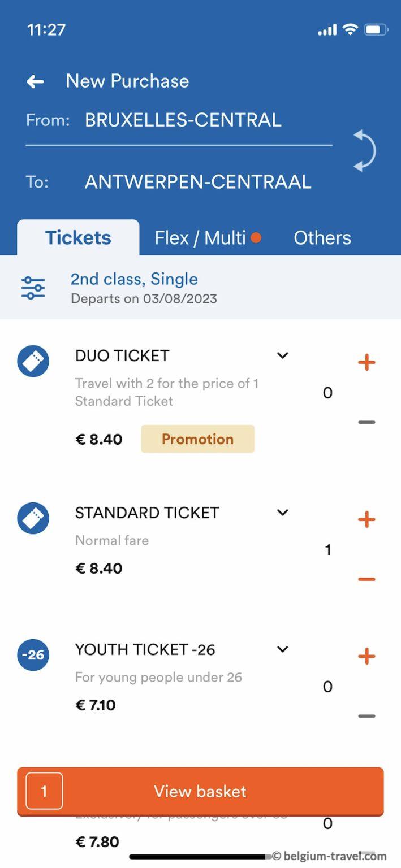Open the filter settings icon
The width and height of the screenshot is (401, 868).
point(32,287)
